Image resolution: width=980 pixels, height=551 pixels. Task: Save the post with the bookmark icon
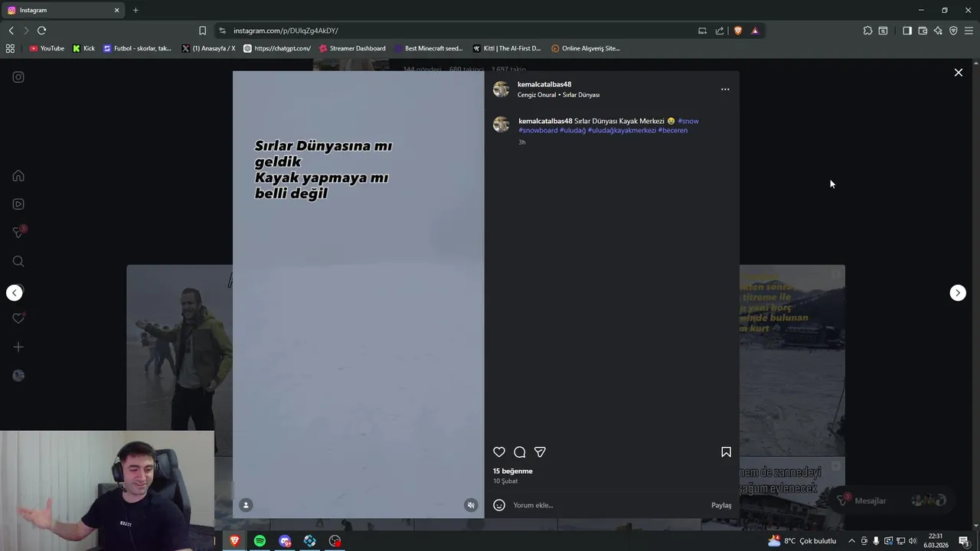pos(726,452)
